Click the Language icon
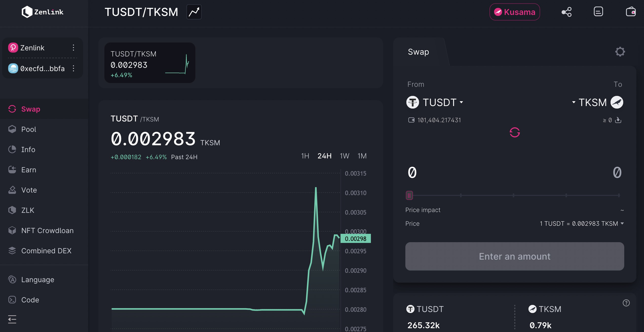644x332 pixels. (12, 279)
